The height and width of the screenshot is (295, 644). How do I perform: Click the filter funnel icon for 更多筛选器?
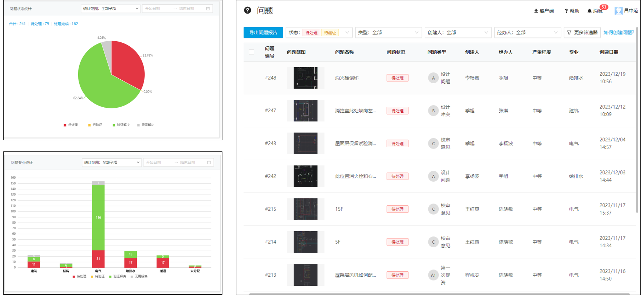[569, 33]
